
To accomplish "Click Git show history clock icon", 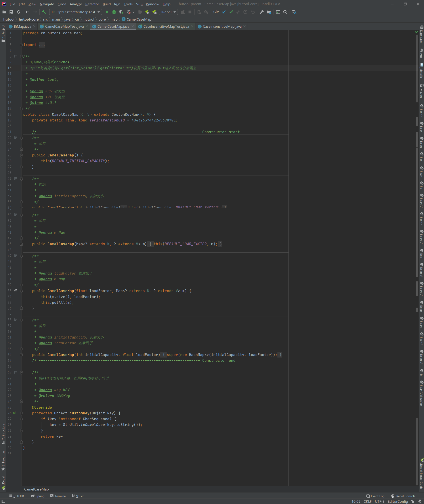I will (245, 12).
